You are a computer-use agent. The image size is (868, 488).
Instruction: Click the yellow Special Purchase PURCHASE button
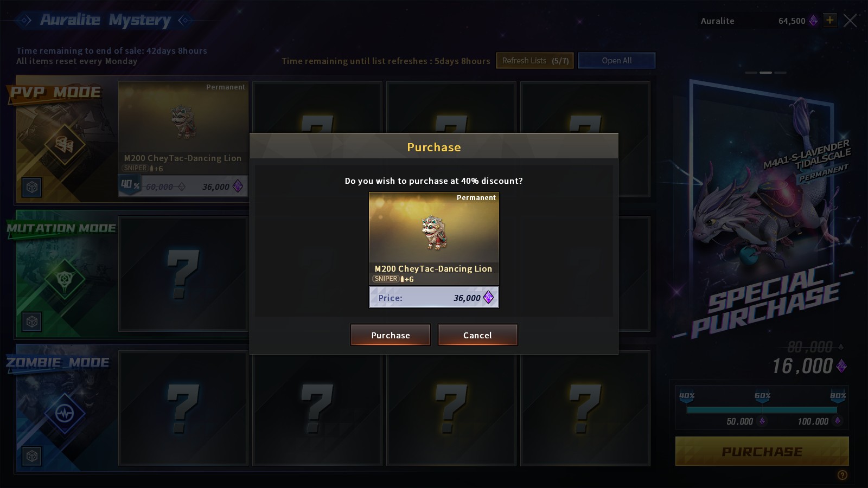(x=762, y=451)
